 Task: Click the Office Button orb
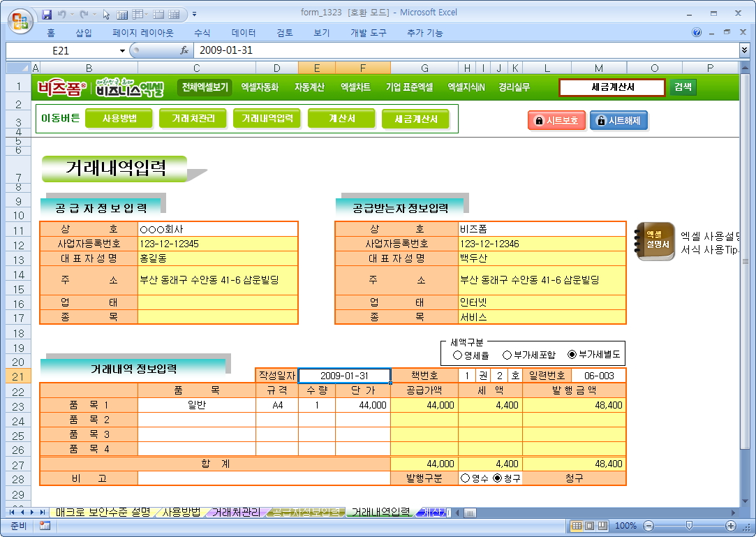[19, 19]
